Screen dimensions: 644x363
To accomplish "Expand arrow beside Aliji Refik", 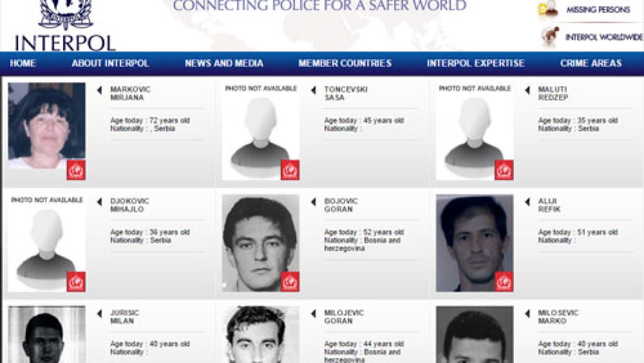I will tap(527, 202).
